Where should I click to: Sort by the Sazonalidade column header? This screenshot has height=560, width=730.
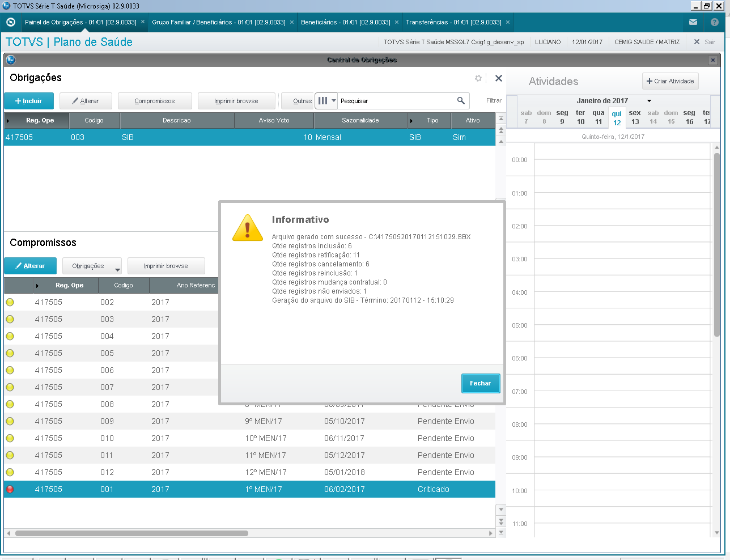coord(360,120)
